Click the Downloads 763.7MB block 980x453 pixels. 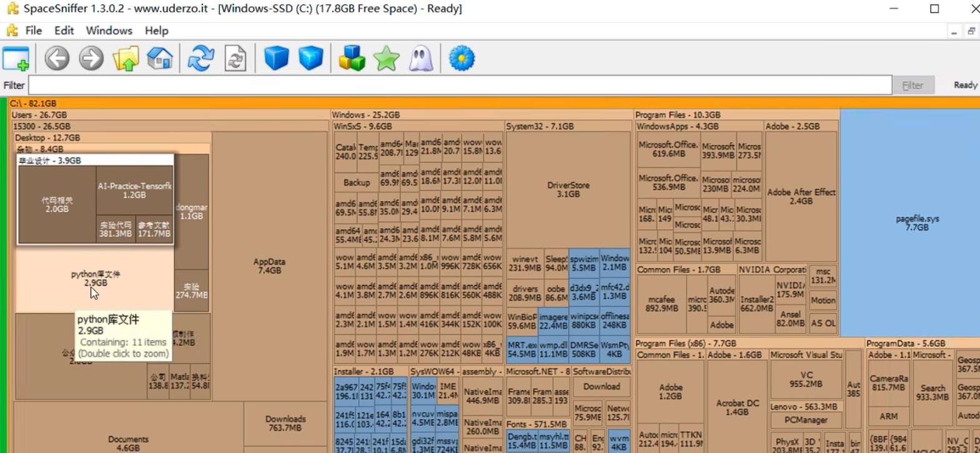point(285,424)
